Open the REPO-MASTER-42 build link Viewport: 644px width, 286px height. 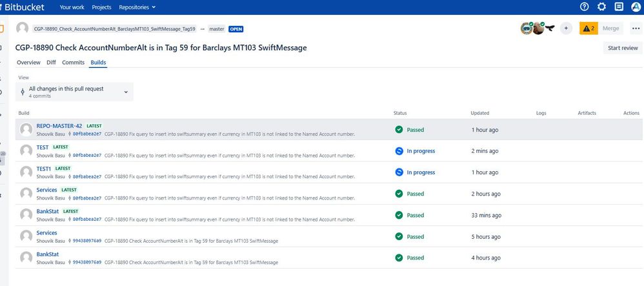[59, 126]
